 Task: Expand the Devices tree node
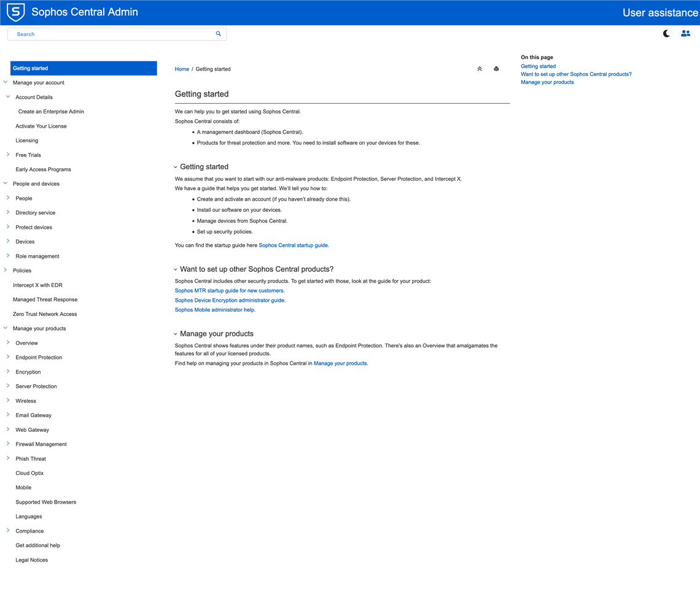[x=8, y=241]
